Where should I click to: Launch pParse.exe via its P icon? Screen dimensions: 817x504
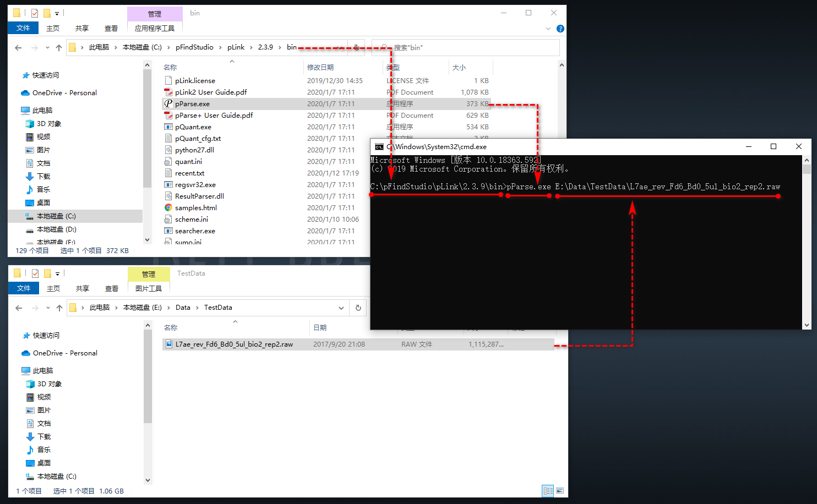(x=168, y=103)
